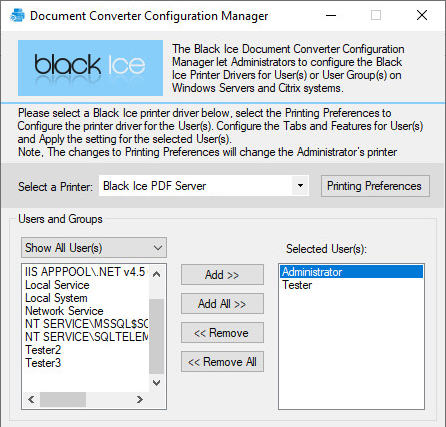This screenshot has height=427, width=446.
Task: Click the << Remove button
Action: pos(222,333)
